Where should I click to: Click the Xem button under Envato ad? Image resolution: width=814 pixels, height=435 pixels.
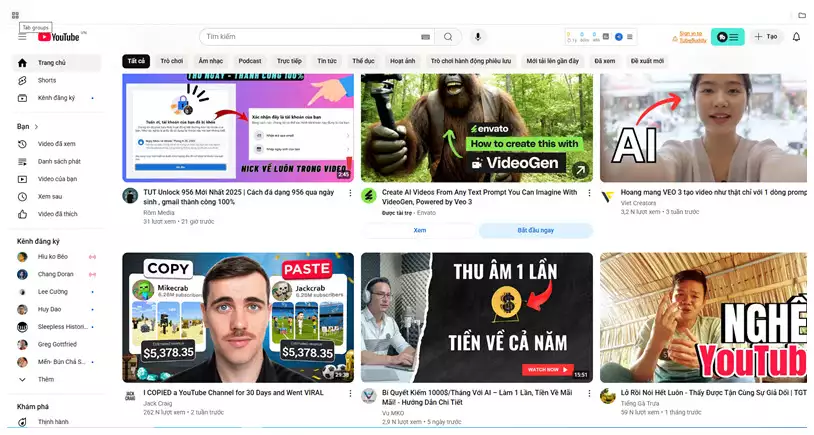[x=420, y=230]
